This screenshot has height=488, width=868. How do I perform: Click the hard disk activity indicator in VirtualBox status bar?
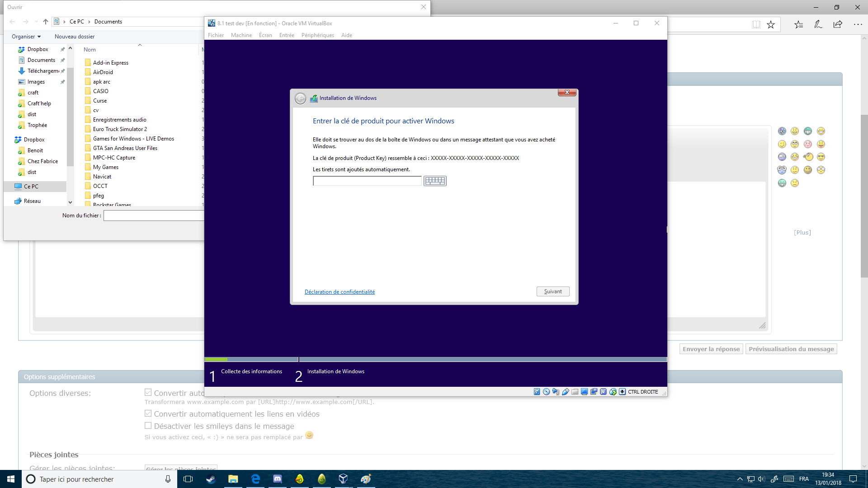click(x=537, y=392)
